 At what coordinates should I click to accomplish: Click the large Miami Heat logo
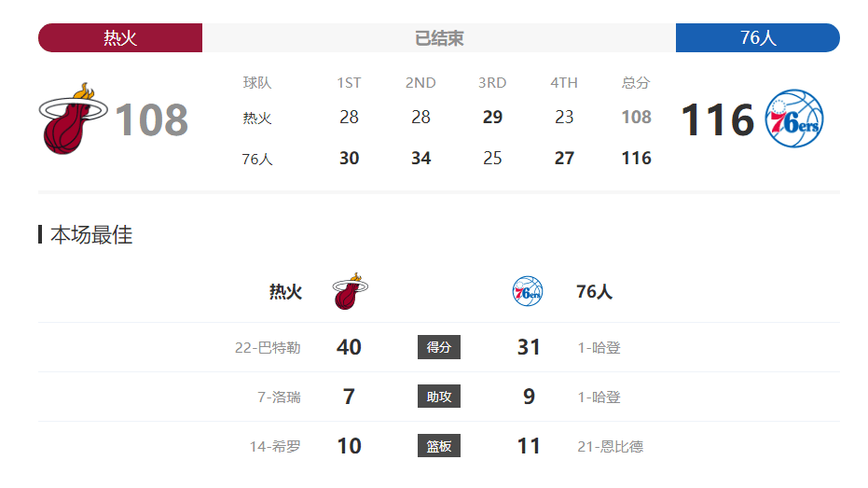(x=73, y=119)
